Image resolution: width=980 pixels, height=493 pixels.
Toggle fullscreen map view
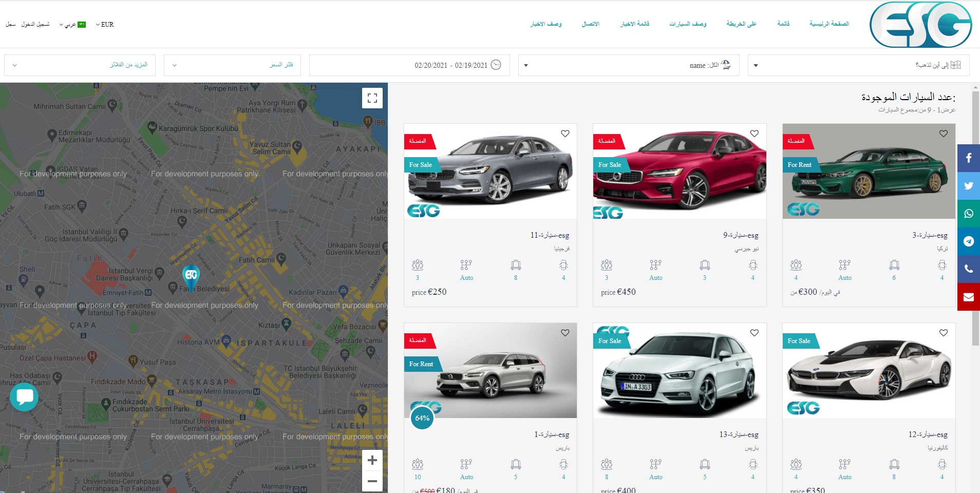point(372,98)
